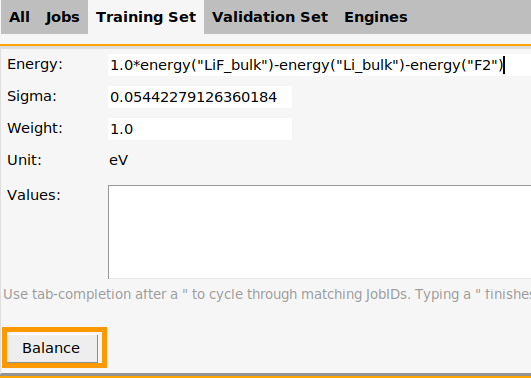Place cursor on "LiF_bulk" in the Energy expression
Image resolution: width=531 pixels, height=378 pixels.
[232, 65]
